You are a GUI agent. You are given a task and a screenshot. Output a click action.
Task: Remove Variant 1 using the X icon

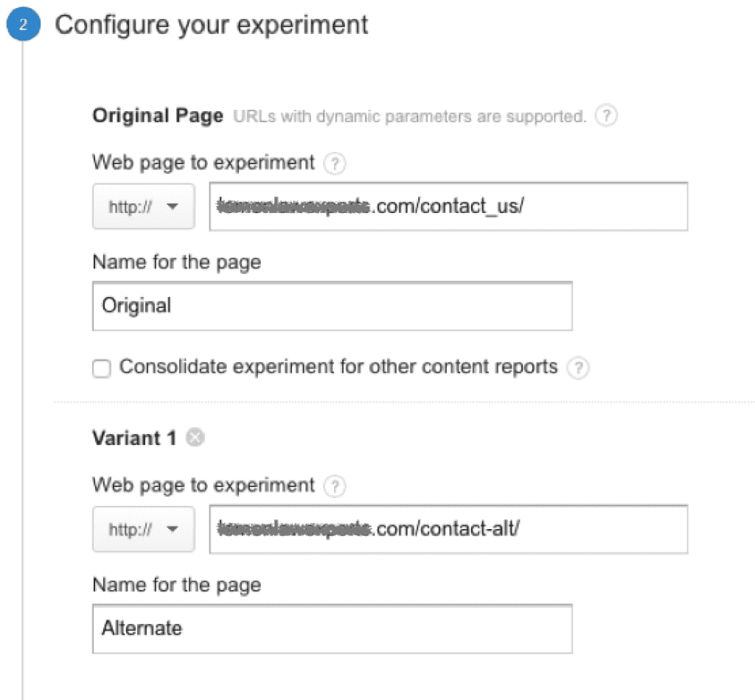click(x=195, y=438)
